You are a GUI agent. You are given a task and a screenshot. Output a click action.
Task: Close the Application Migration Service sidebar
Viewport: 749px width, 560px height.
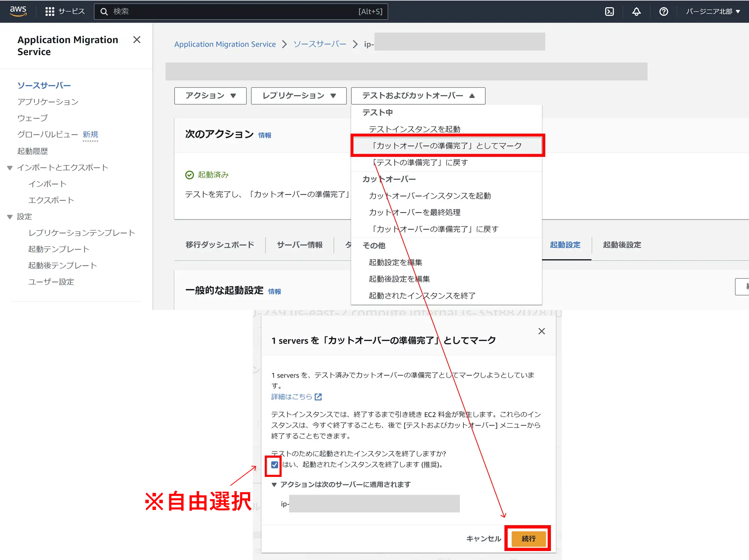137,40
